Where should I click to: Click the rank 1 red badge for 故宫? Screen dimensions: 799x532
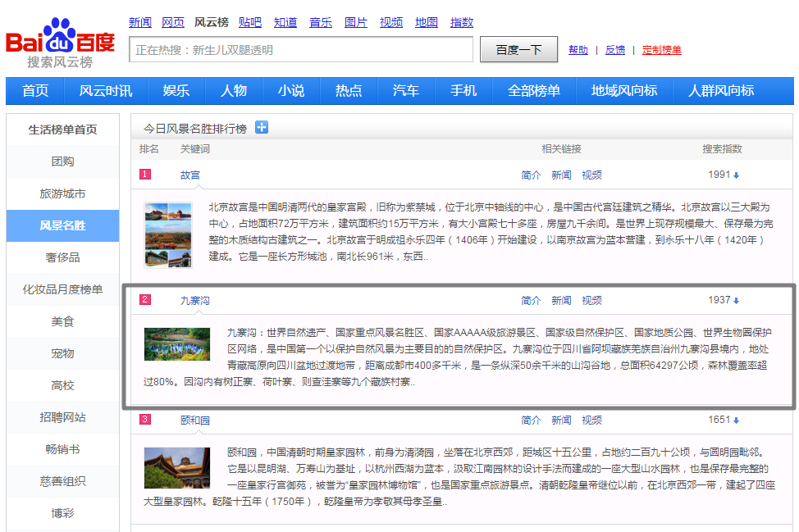(x=145, y=174)
